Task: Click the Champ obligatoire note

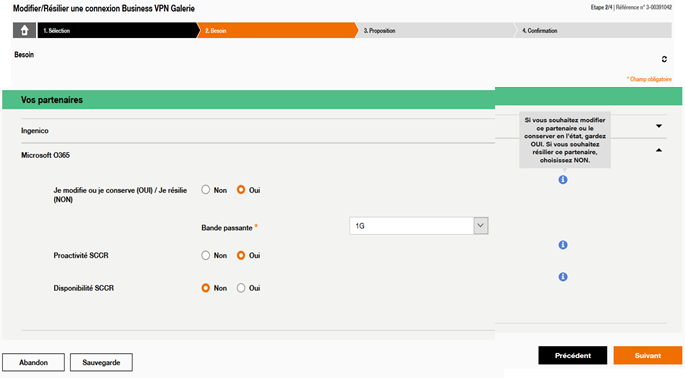Action: [649, 79]
